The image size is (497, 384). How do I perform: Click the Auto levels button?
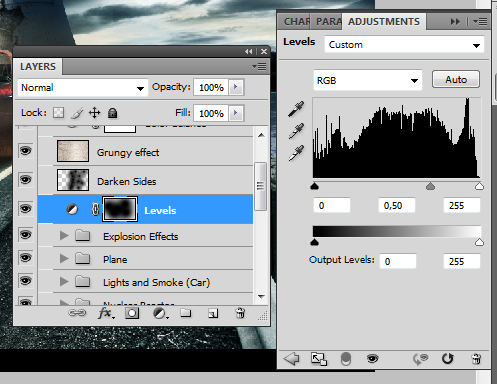tap(456, 79)
